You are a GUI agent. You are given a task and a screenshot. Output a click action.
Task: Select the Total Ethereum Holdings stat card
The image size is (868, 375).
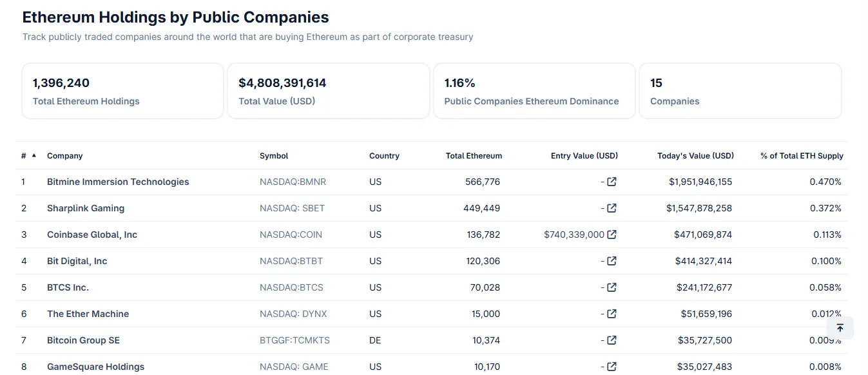[x=122, y=91]
